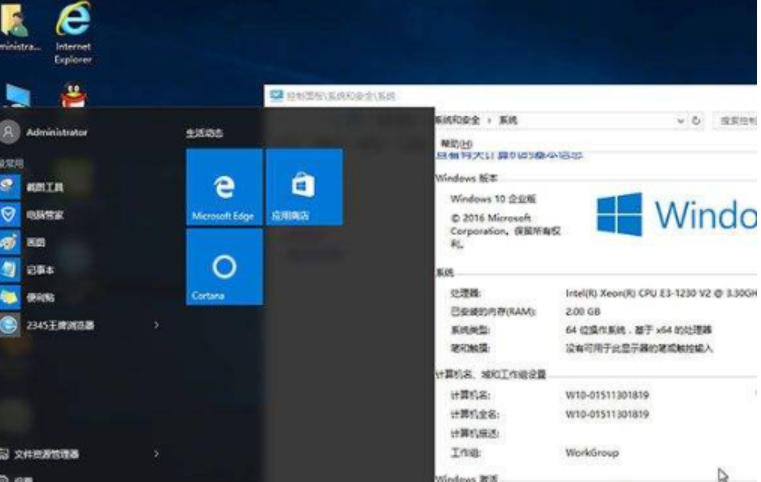Expand the 2345王牌浏览器 jump list arrow
Image resolution: width=761 pixels, height=482 pixels.
156,325
